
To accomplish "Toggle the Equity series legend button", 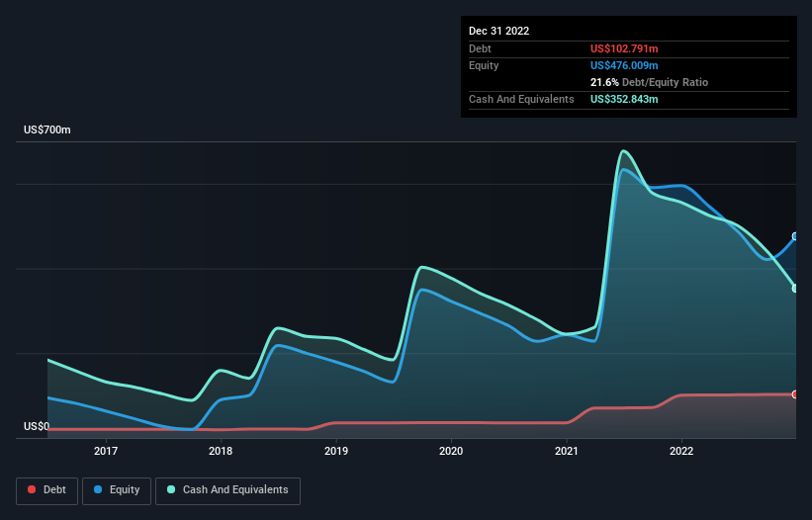I will point(117,490).
